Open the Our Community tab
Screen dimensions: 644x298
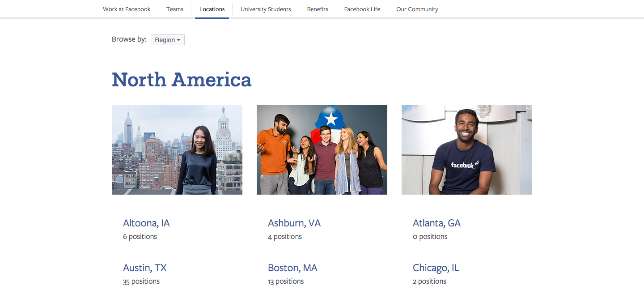tap(417, 9)
